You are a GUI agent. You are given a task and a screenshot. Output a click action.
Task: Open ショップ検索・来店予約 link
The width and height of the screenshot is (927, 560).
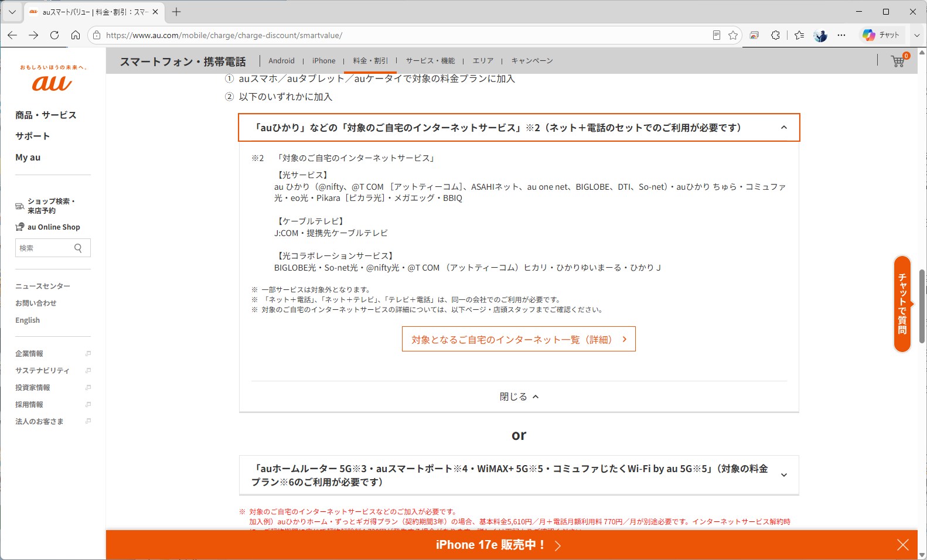(x=46, y=206)
